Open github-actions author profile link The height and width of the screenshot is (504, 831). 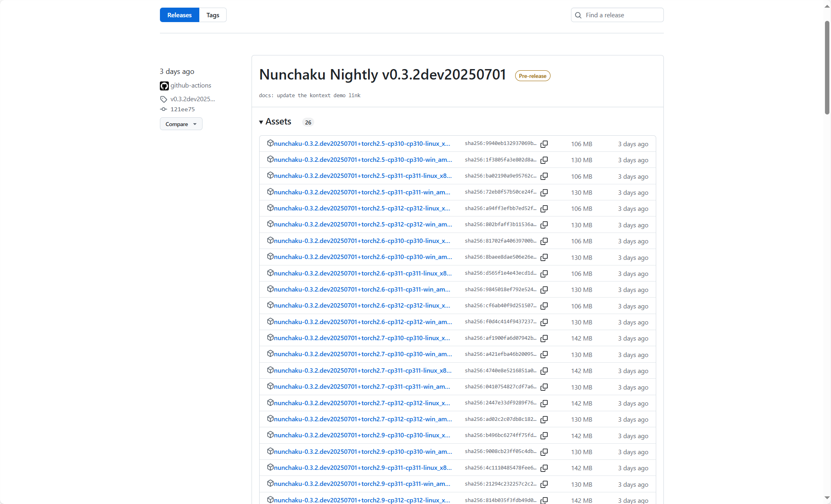pos(190,86)
